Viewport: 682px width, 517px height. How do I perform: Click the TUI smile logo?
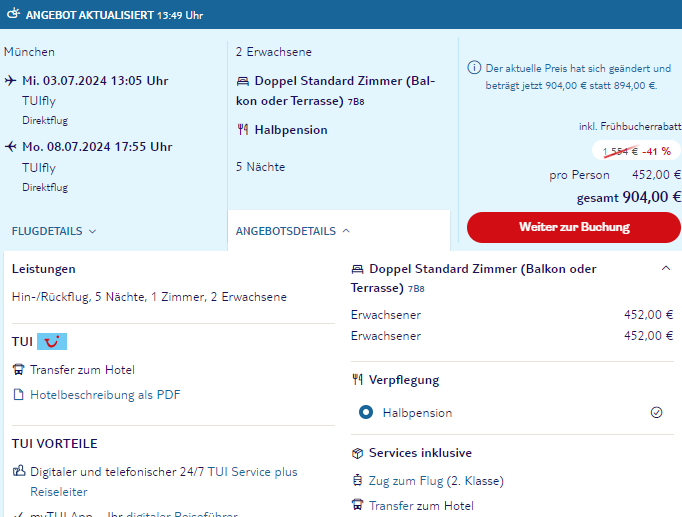tap(52, 342)
